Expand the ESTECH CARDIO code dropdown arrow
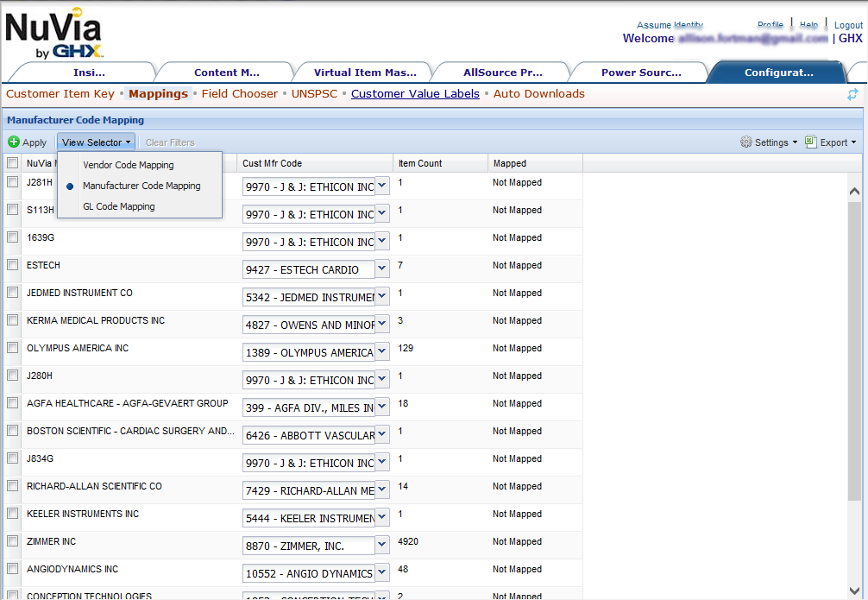The height and width of the screenshot is (600, 868). tap(382, 268)
